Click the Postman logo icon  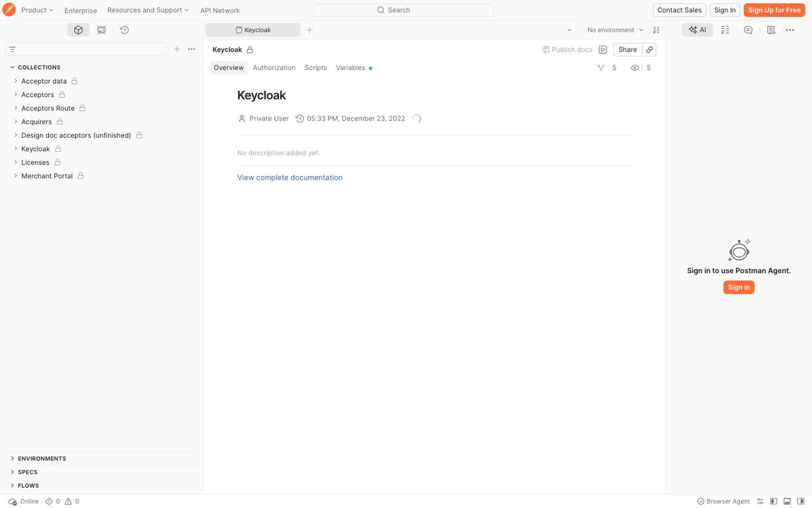(x=9, y=10)
